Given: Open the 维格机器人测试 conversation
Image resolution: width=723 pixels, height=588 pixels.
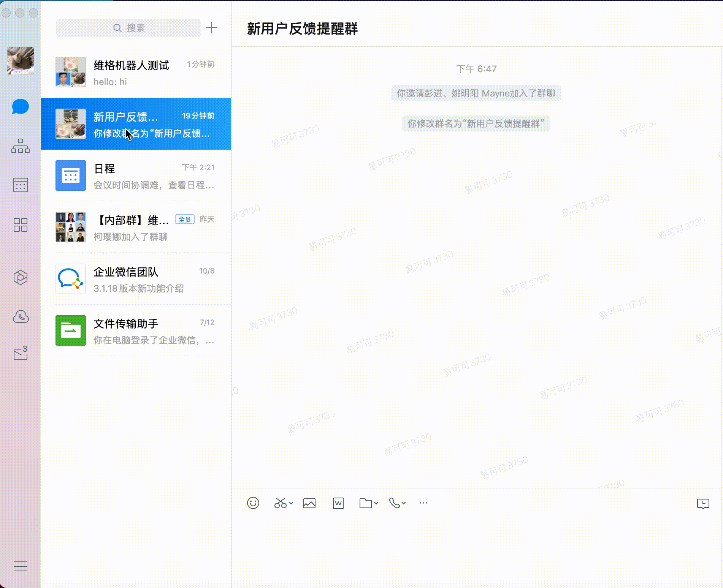Looking at the screenshot, I should coord(136,72).
